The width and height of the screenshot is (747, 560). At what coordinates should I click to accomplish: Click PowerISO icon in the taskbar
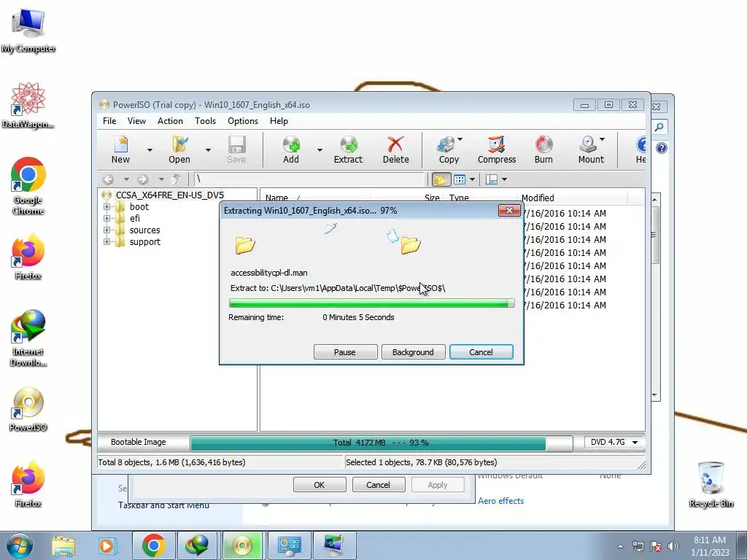click(242, 545)
